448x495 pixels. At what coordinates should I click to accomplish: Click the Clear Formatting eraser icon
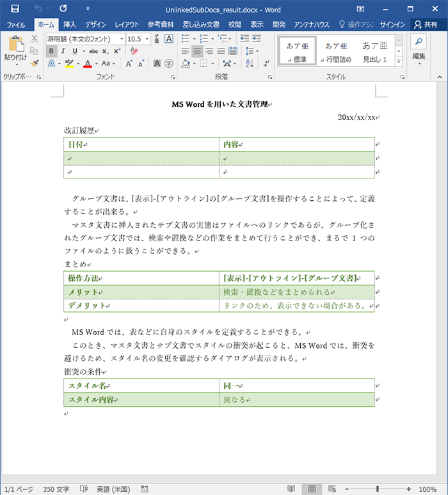point(134,51)
